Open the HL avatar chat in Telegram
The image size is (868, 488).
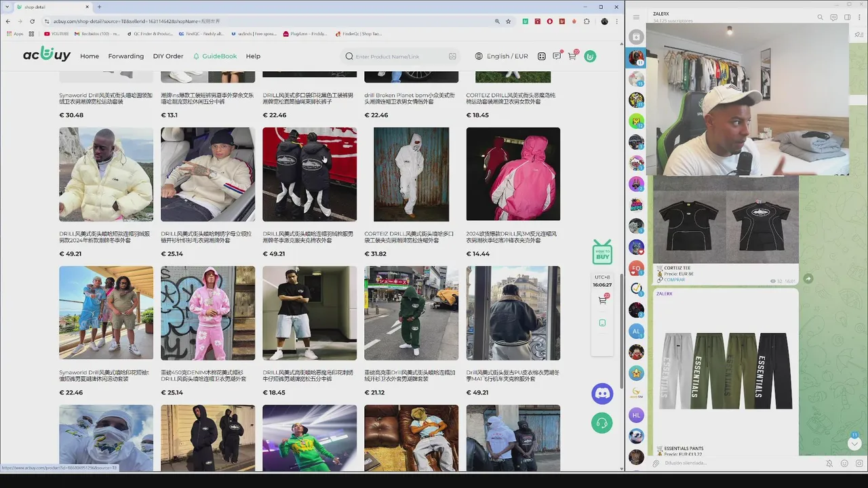(x=636, y=415)
